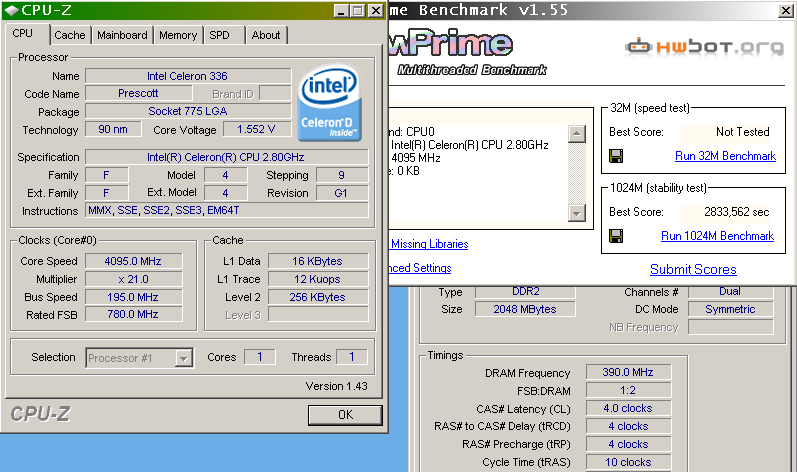Open the Missing Libraries link
Screen dimensions: 797x472
430,244
